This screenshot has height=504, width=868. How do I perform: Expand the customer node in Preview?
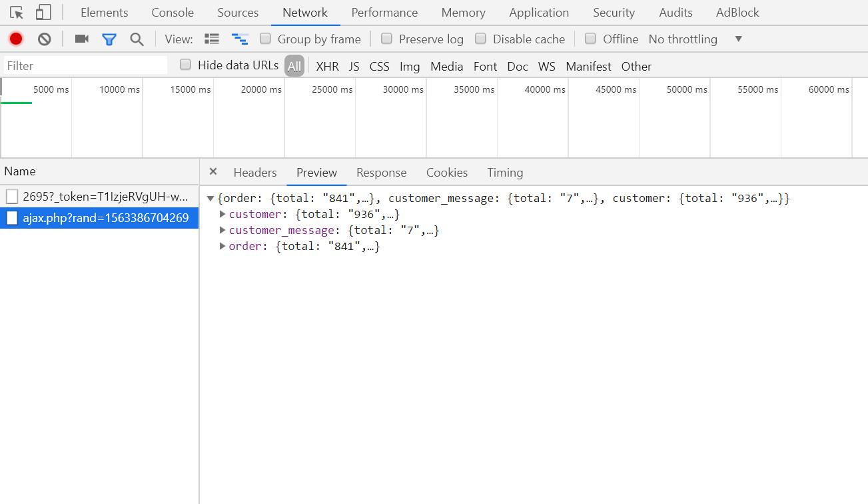222,214
